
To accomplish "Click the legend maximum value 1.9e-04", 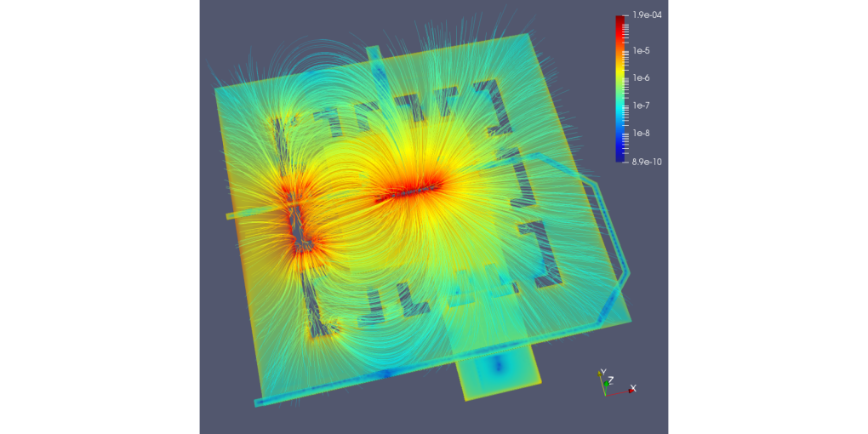I will [645, 15].
